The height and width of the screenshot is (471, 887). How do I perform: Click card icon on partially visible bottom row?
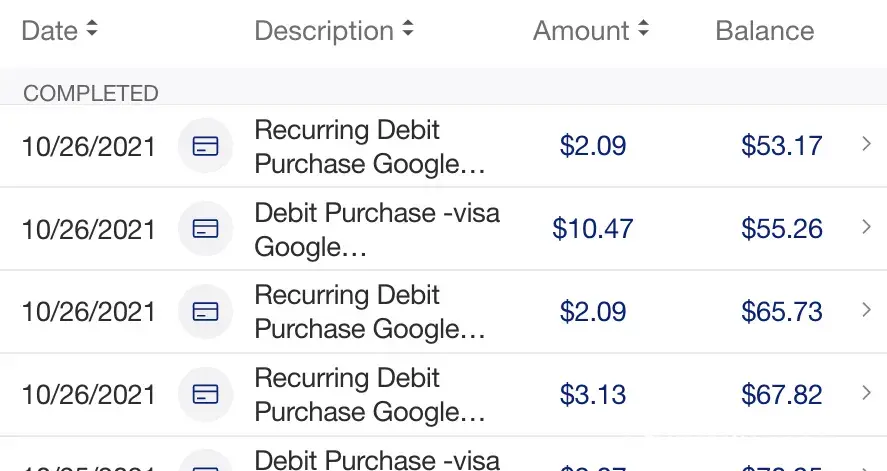pyautogui.click(x=205, y=464)
